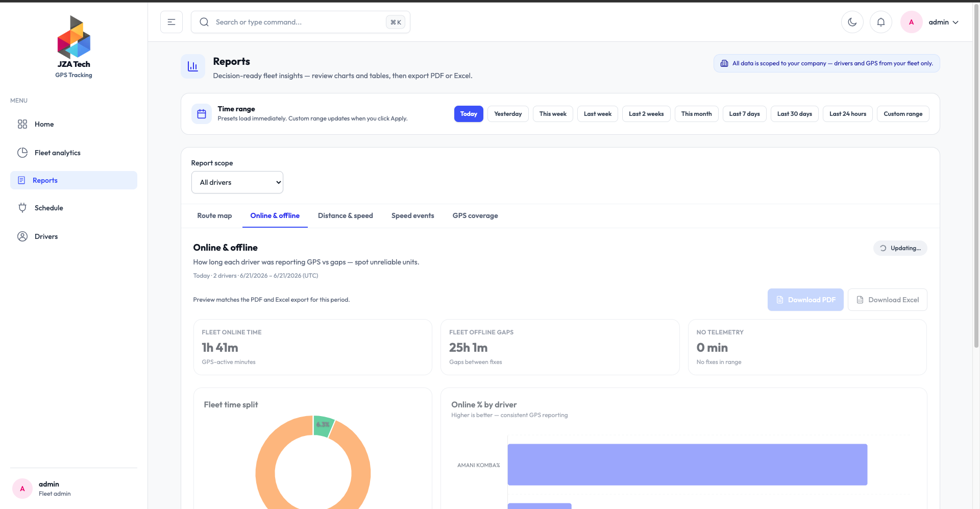The image size is (980, 509).
Task: Select the This week preset
Action: pyautogui.click(x=553, y=114)
